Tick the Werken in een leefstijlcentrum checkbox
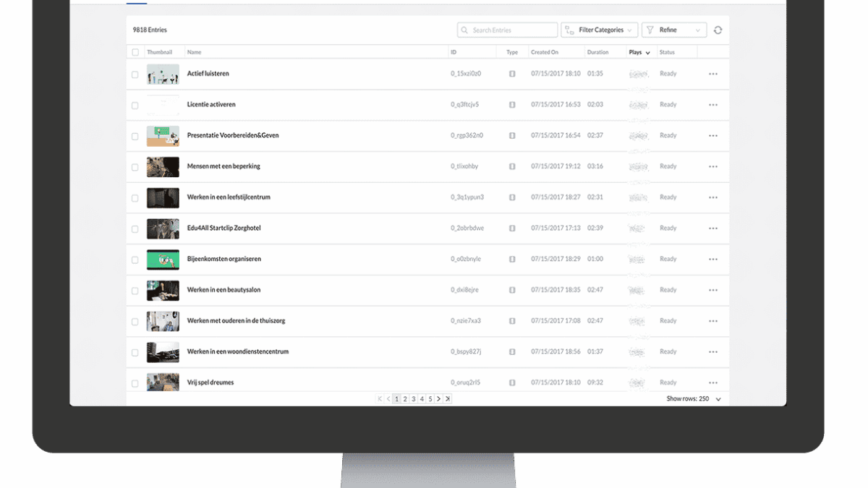The image size is (868, 488). 135,198
